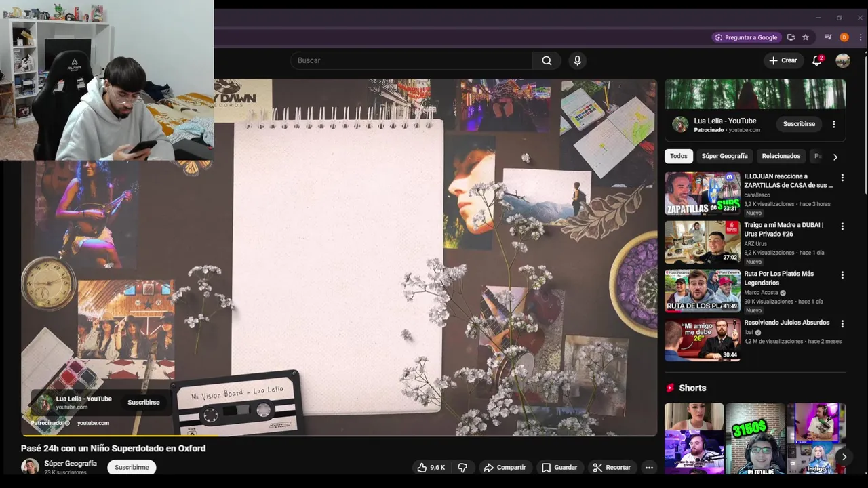Click Preguntar a Google lens button
Screen dimensions: 868x488
point(746,37)
